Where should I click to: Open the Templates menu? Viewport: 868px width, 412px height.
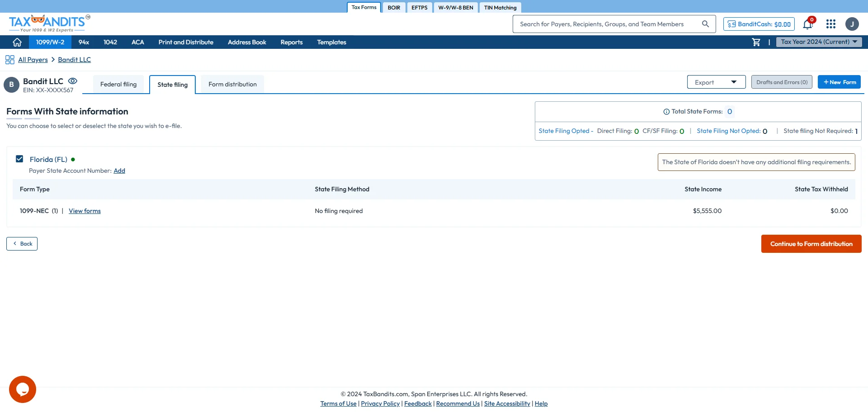[331, 42]
